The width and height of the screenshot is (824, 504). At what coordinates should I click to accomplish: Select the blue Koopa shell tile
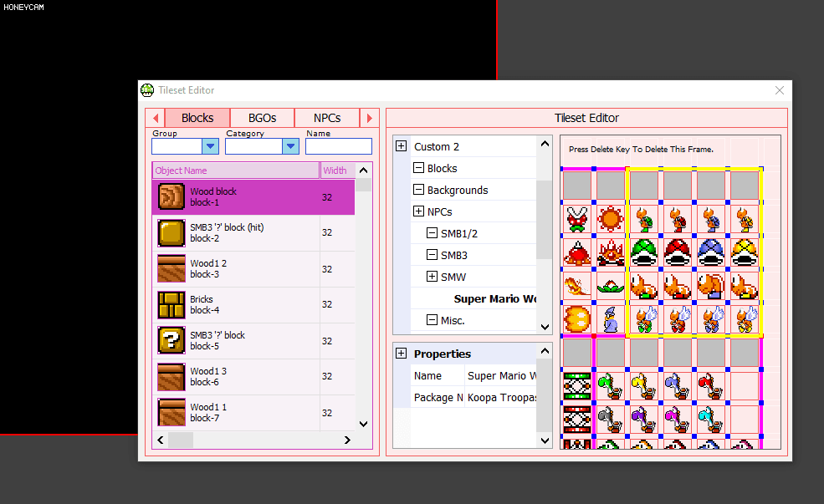coord(711,253)
